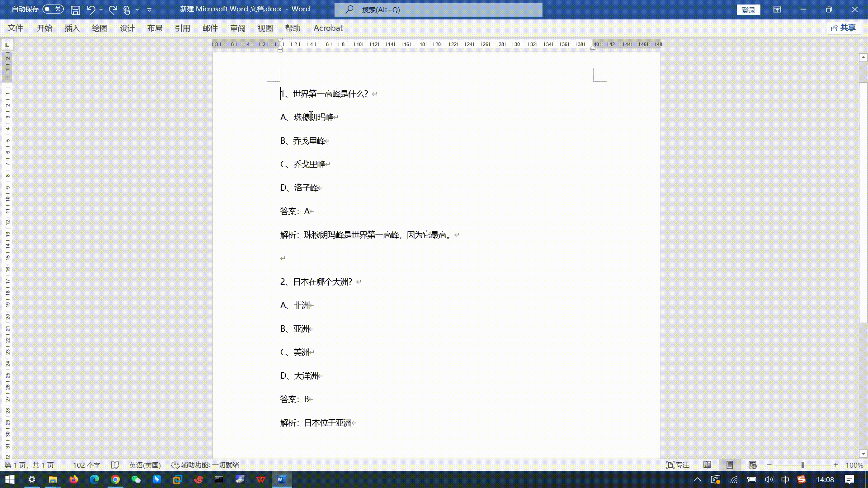
Task: Click the touch/mouse mode hand icon
Action: [x=127, y=9]
